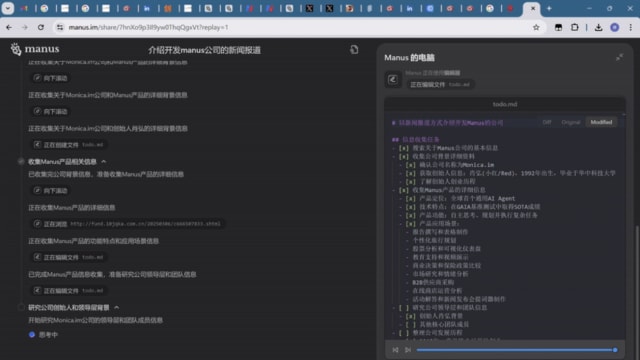
Task: Click empty [ ] marker before 其他核心团队成员
Action: pyautogui.click(x=410, y=324)
